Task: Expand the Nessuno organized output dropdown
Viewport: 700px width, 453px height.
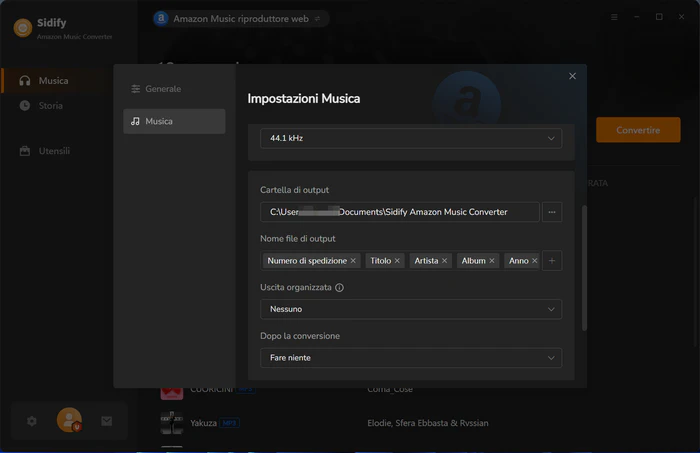Action: click(411, 309)
